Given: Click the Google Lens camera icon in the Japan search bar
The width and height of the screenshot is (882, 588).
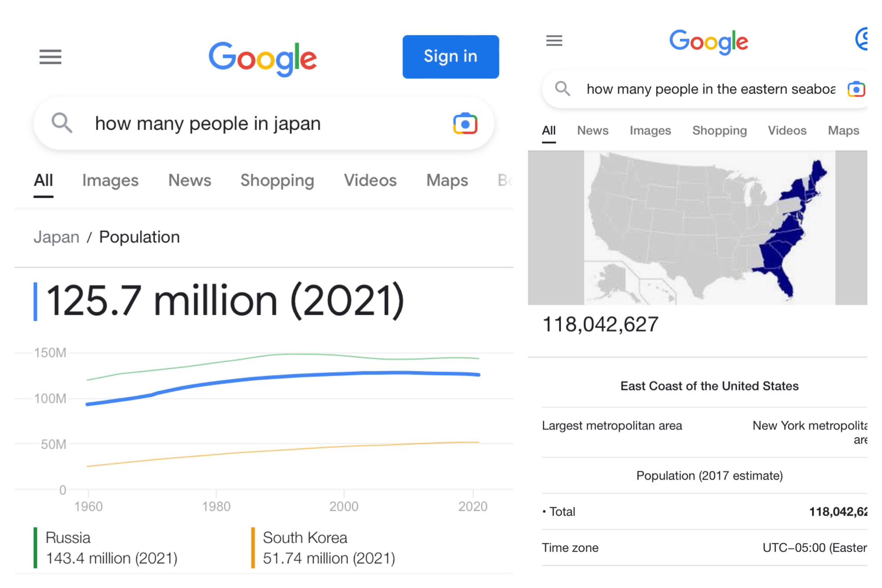Looking at the screenshot, I should 464,124.
